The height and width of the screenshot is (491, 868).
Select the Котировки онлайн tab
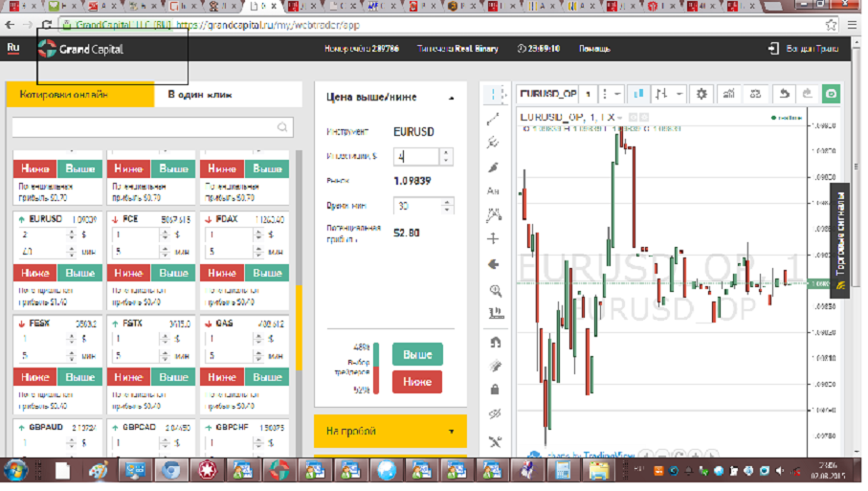[79, 95]
